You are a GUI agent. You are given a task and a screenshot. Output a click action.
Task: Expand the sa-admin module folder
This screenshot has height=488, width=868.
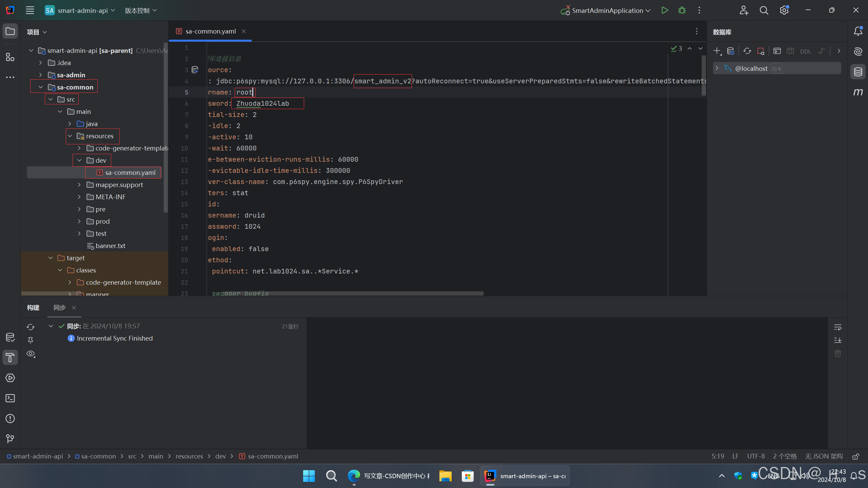coord(41,75)
